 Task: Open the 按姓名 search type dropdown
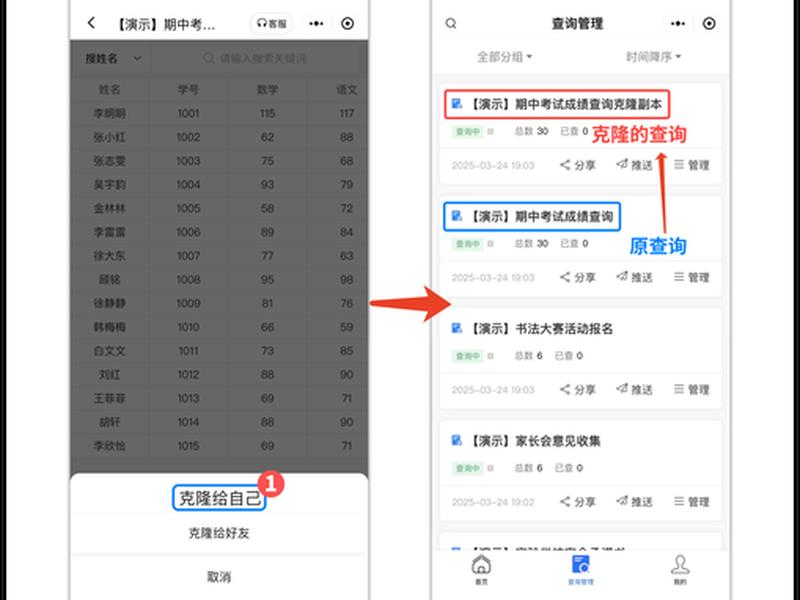pyautogui.click(x=113, y=59)
